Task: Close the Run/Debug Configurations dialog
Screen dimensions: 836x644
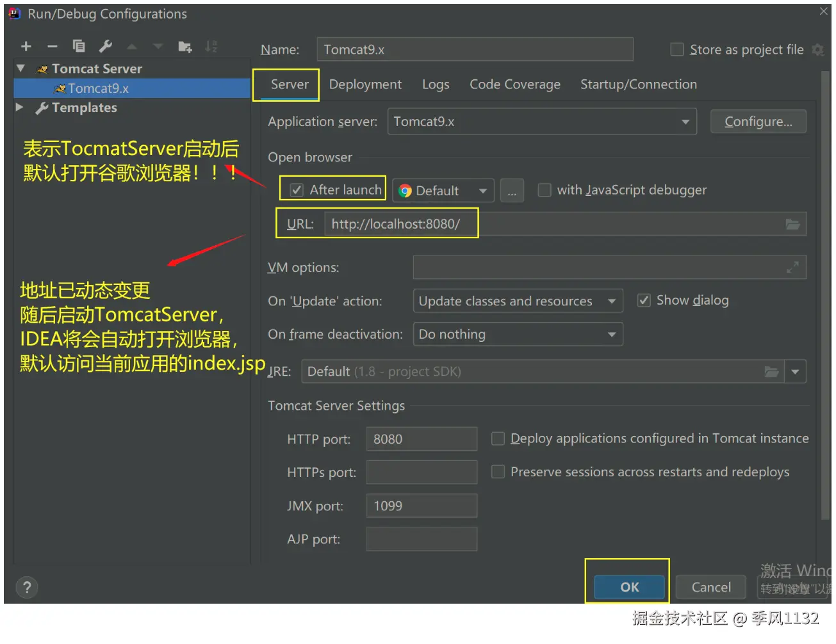Action: pos(824,11)
